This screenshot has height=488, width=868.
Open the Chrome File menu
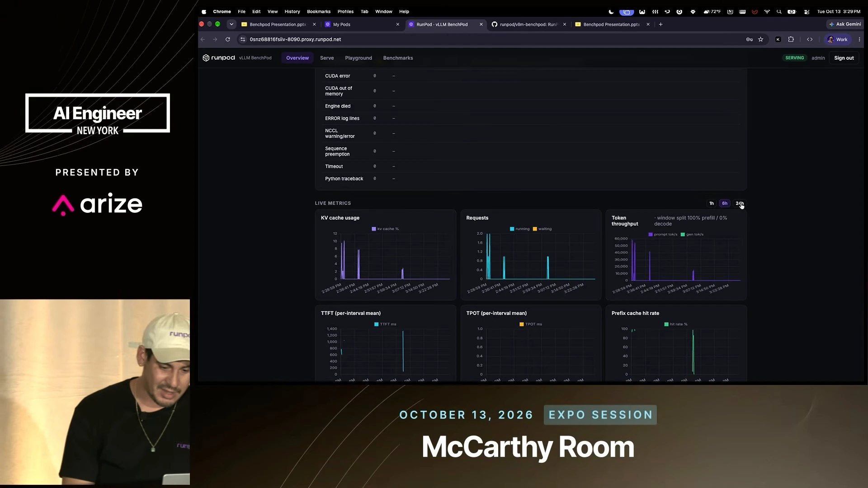coord(242,12)
